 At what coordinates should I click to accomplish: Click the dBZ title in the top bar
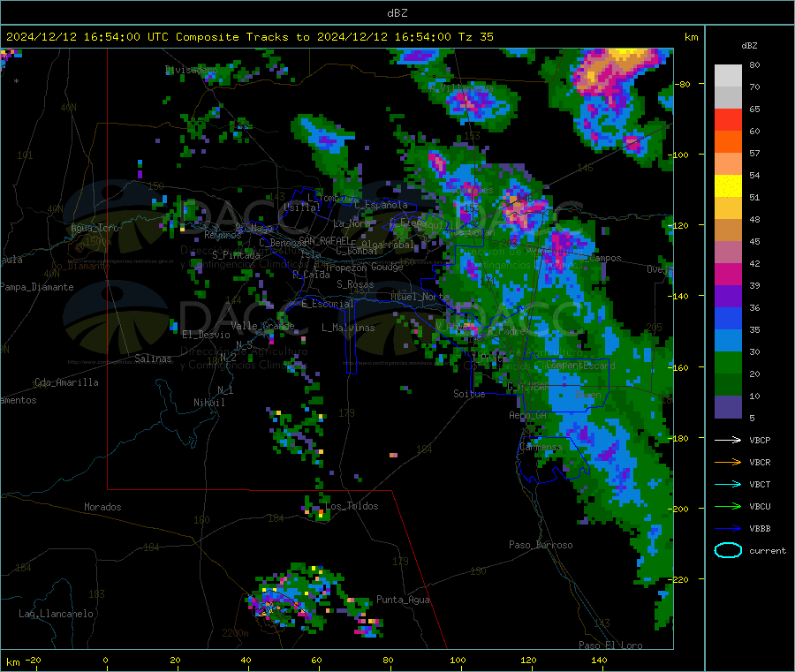click(397, 13)
